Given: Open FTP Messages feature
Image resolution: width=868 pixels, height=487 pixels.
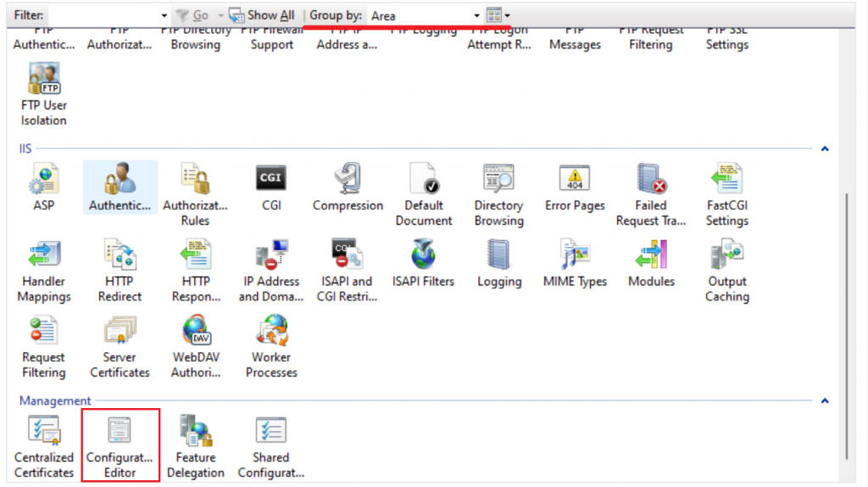Looking at the screenshot, I should tap(576, 39).
